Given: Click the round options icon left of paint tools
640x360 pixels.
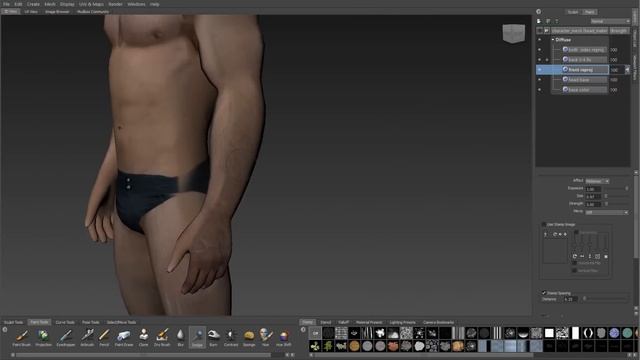Looking at the screenshot, I should [5, 330].
